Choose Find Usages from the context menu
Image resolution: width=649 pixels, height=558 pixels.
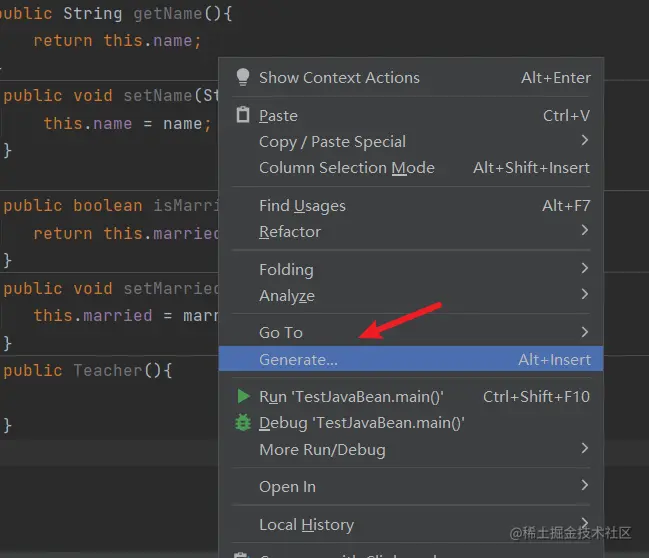tap(411, 206)
